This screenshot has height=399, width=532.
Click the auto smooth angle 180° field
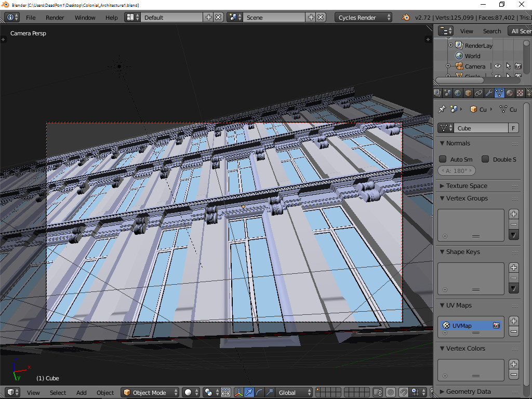click(456, 170)
